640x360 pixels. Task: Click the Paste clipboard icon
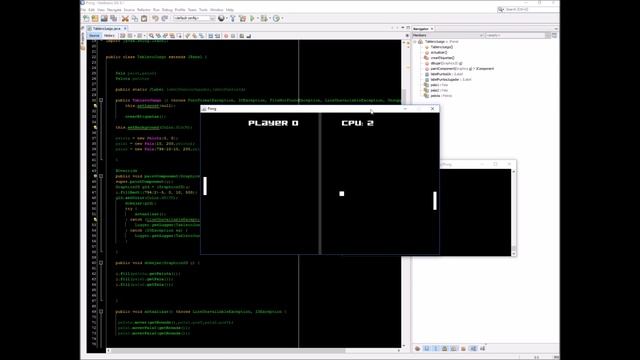click(144, 18)
